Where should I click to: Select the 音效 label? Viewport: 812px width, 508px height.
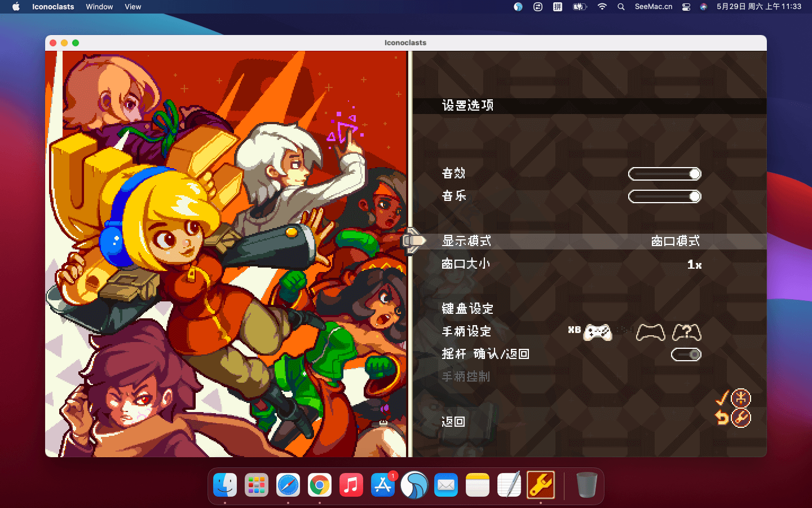click(x=454, y=173)
